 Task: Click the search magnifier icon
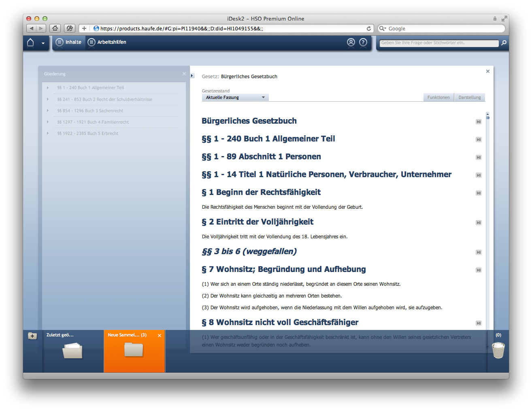pyautogui.click(x=504, y=43)
